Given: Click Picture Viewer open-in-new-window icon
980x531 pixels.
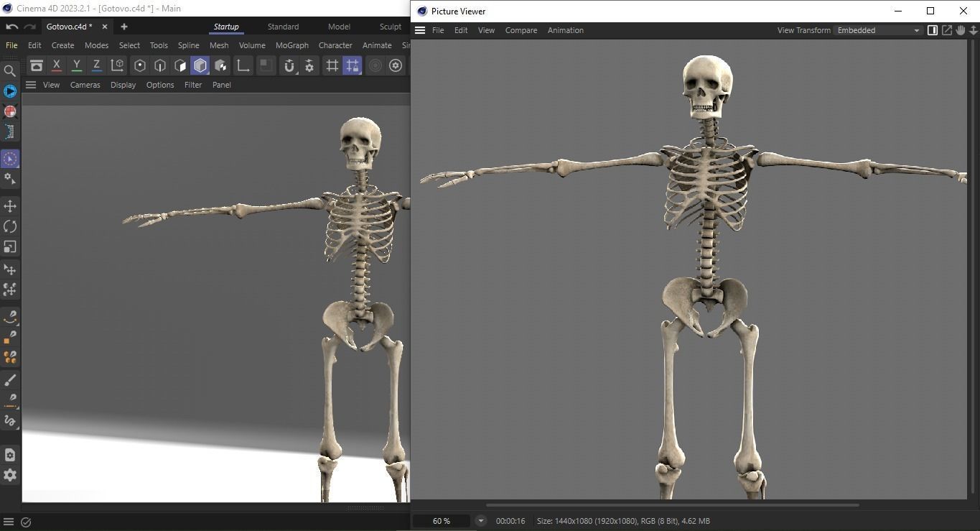Looking at the screenshot, I should 947,30.
